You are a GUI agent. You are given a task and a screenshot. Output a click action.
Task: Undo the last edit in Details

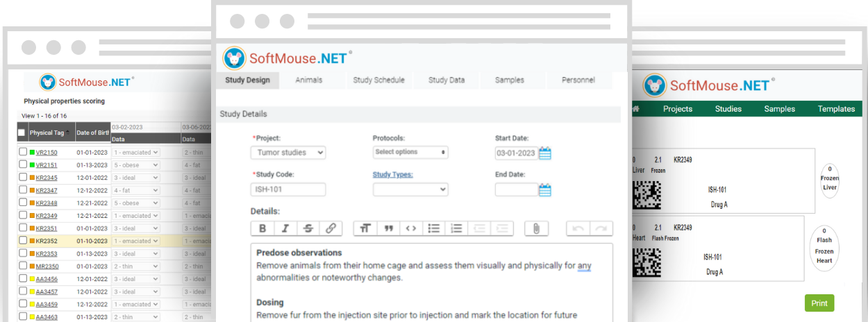tap(579, 228)
